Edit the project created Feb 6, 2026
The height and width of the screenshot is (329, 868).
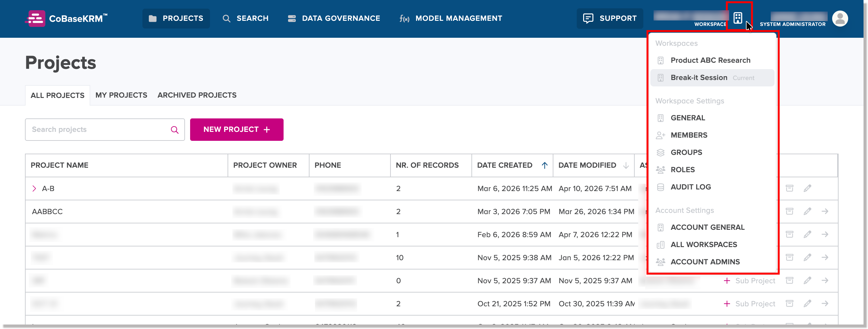point(807,234)
